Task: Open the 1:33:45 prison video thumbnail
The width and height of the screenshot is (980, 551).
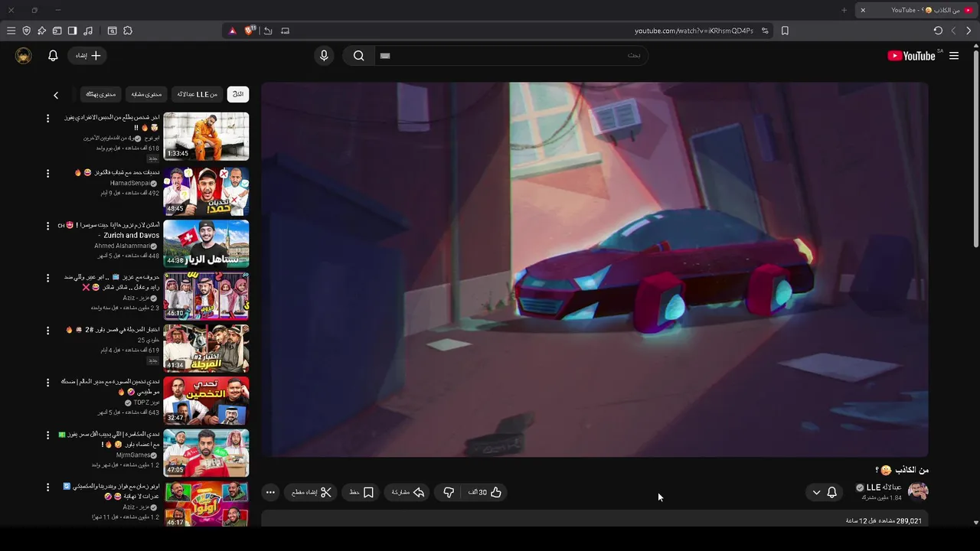Action: (x=206, y=136)
